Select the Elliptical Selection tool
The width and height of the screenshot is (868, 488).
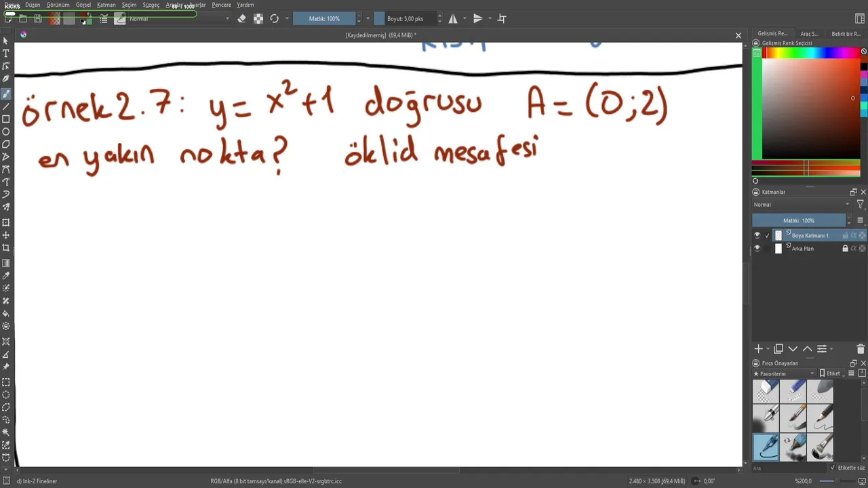point(6,394)
